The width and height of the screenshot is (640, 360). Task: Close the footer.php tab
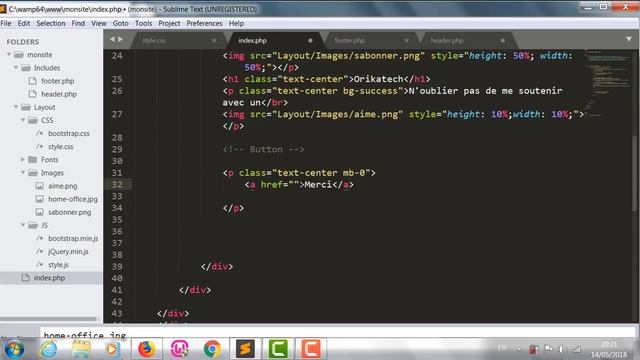coord(407,40)
